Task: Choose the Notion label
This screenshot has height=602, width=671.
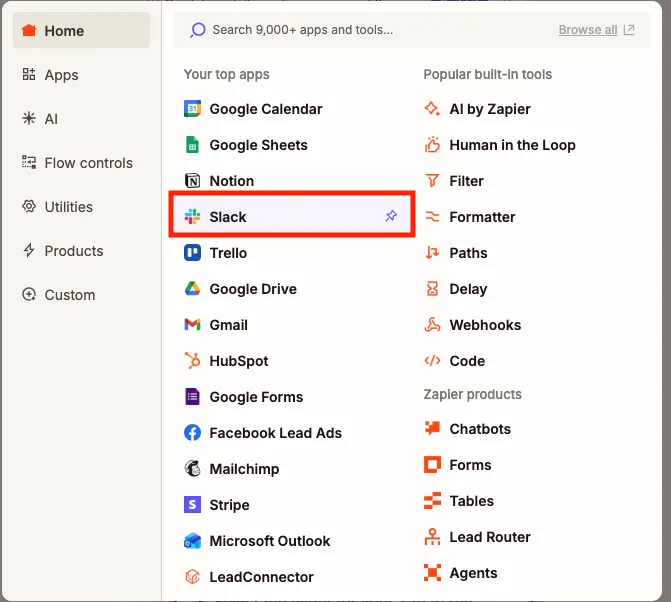Action: [x=232, y=181]
